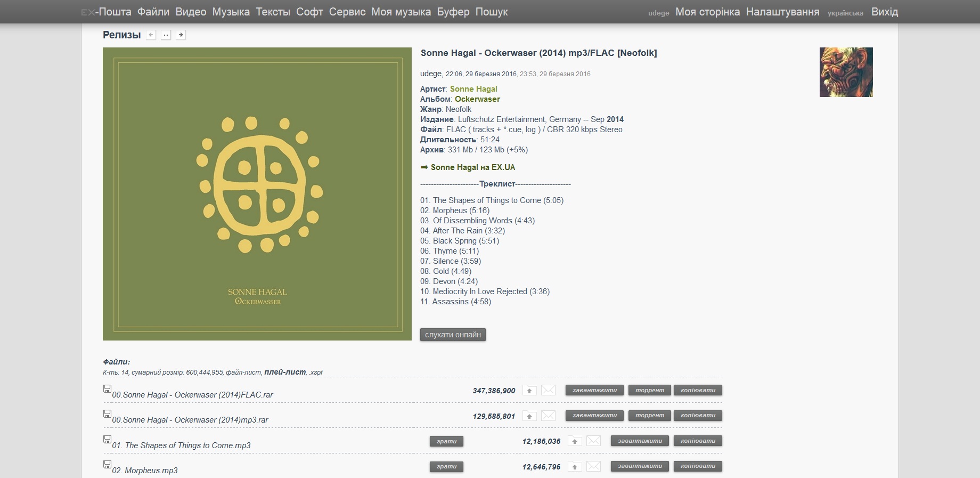Viewport: 980px width, 478px height.
Task: Open the Сервис menu item
Action: [347, 12]
